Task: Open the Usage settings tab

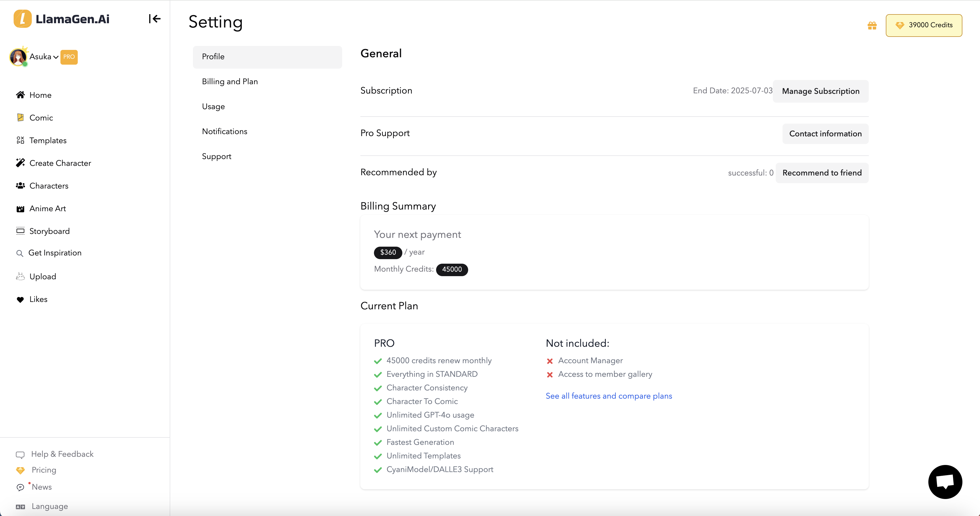Action: (x=213, y=107)
